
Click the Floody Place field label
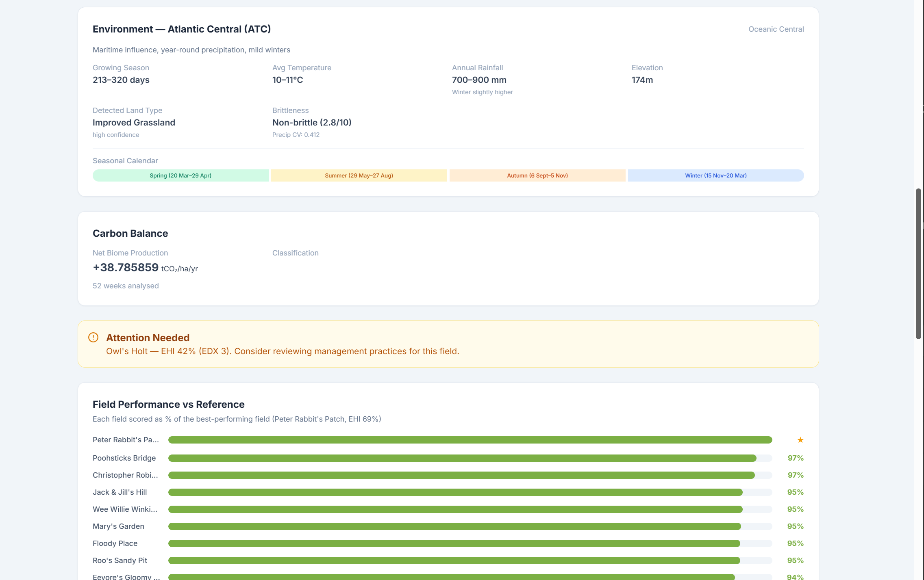click(115, 543)
